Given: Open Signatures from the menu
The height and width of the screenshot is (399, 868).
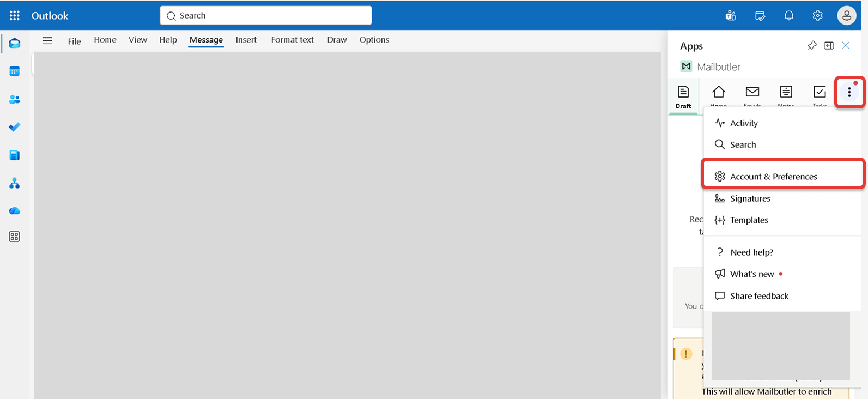Looking at the screenshot, I should [x=782, y=198].
